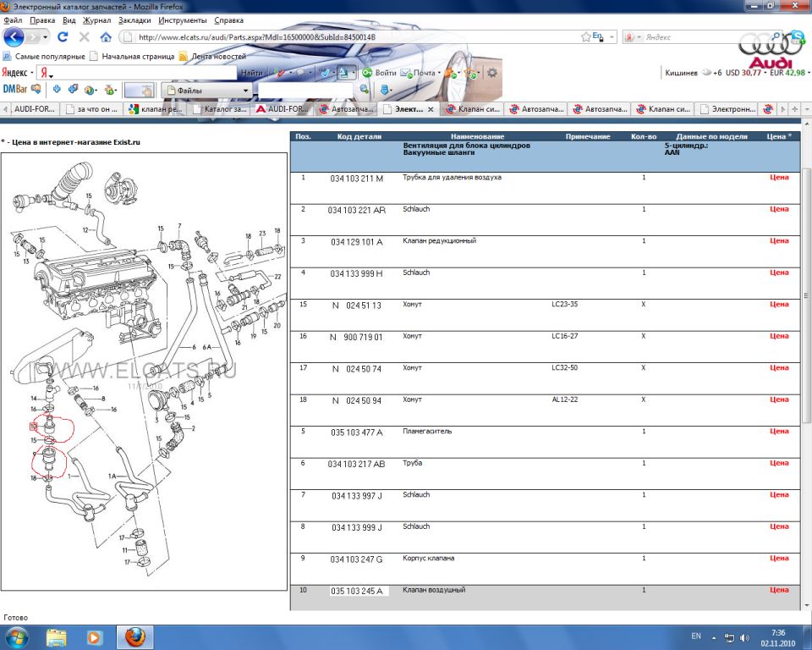Open the Firefox taskbar icon
This screenshot has width=812, height=650.
point(135,636)
